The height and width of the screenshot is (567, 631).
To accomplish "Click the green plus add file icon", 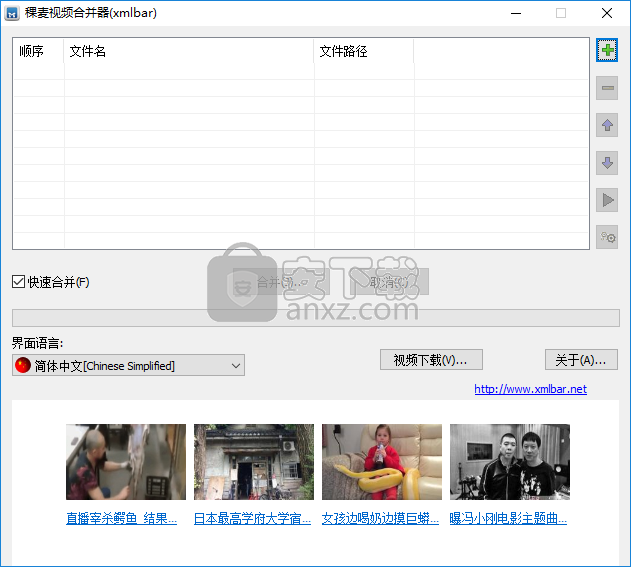I will coord(607,50).
